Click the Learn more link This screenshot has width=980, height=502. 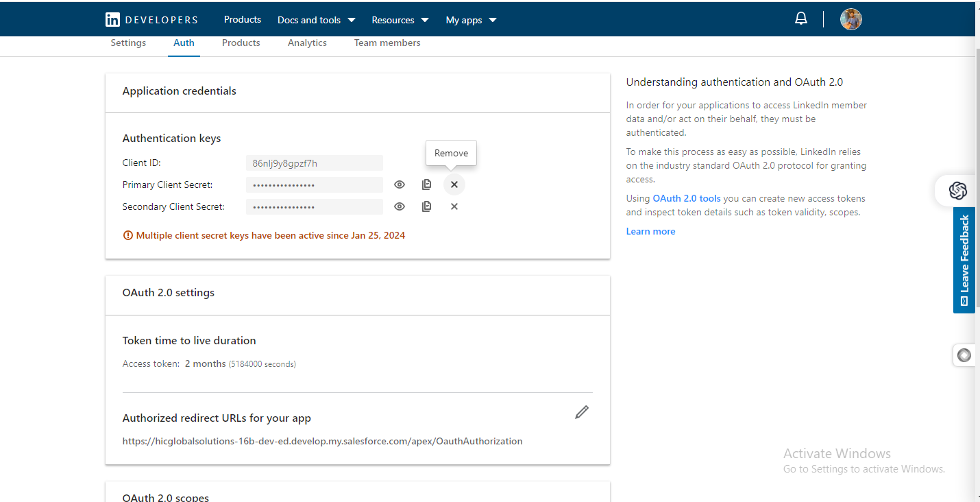pyautogui.click(x=650, y=231)
